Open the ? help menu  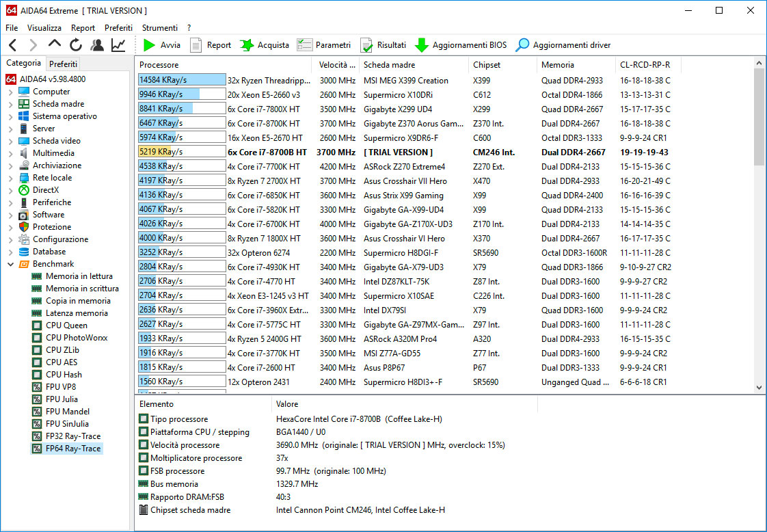(189, 28)
